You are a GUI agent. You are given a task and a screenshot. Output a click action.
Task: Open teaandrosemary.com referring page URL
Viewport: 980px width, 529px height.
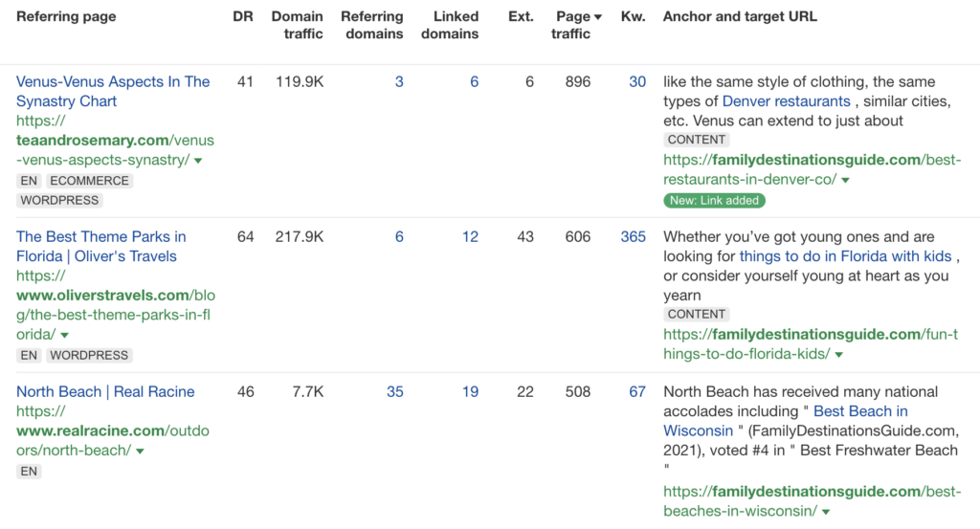coord(115,141)
